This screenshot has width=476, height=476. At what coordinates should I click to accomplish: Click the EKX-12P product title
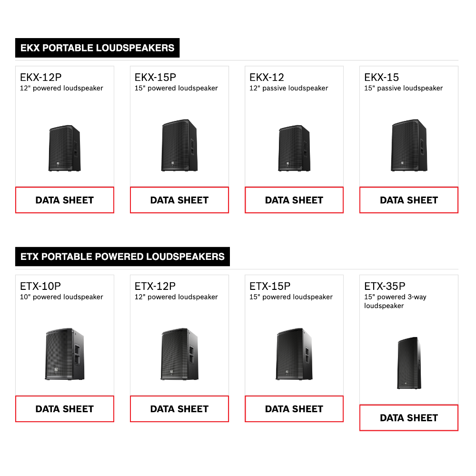click(x=40, y=78)
